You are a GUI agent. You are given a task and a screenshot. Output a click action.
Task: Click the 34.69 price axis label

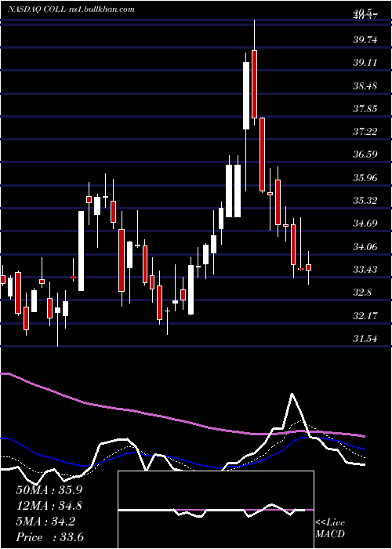tap(365, 224)
